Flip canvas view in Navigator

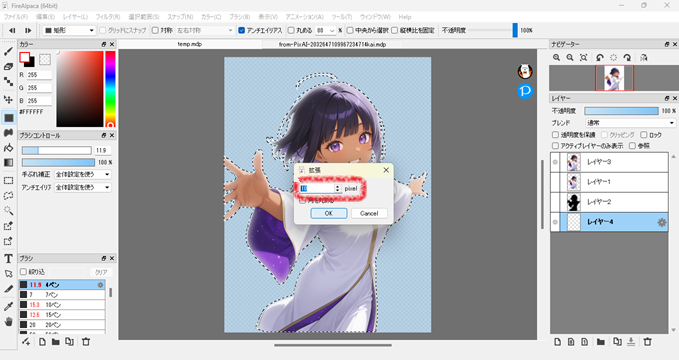(643, 58)
